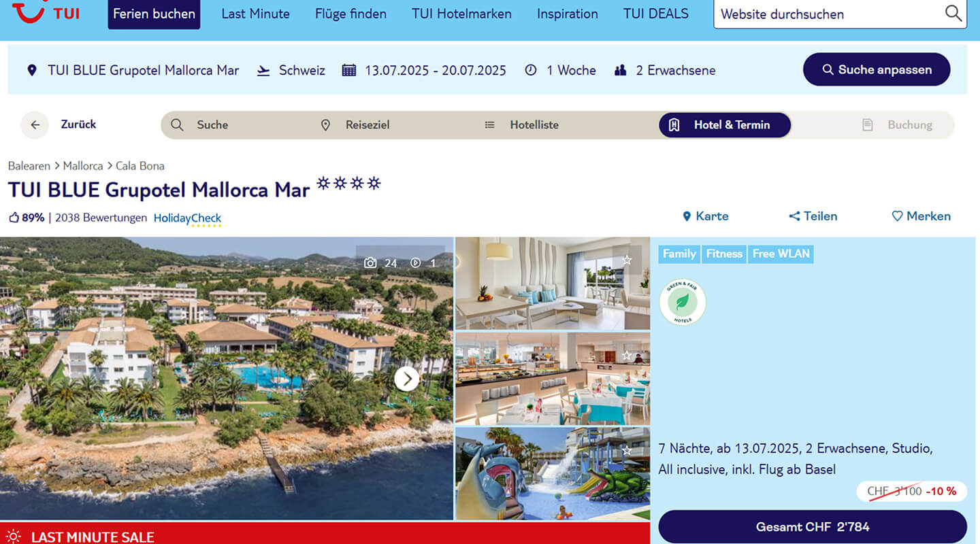Click the video play icon showing 1
The image size is (980, 544).
(x=416, y=263)
